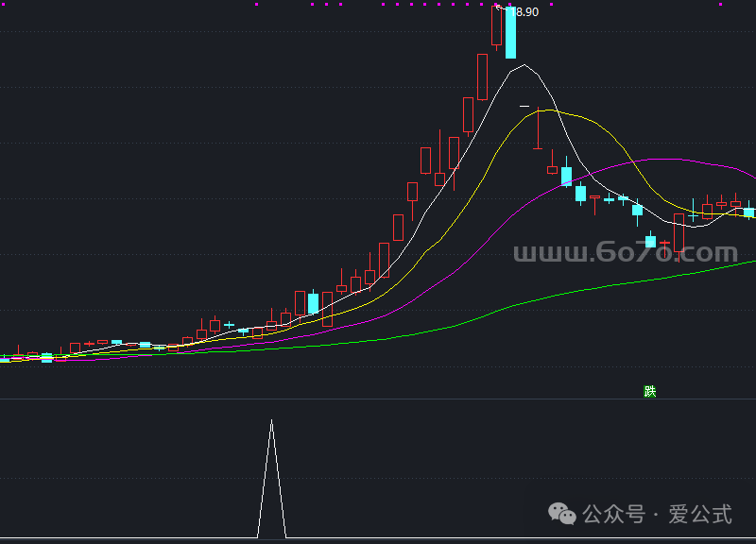The height and width of the screenshot is (544, 756).
Task: Click the tall cyan candlestick at the peak
Action: (x=510, y=33)
